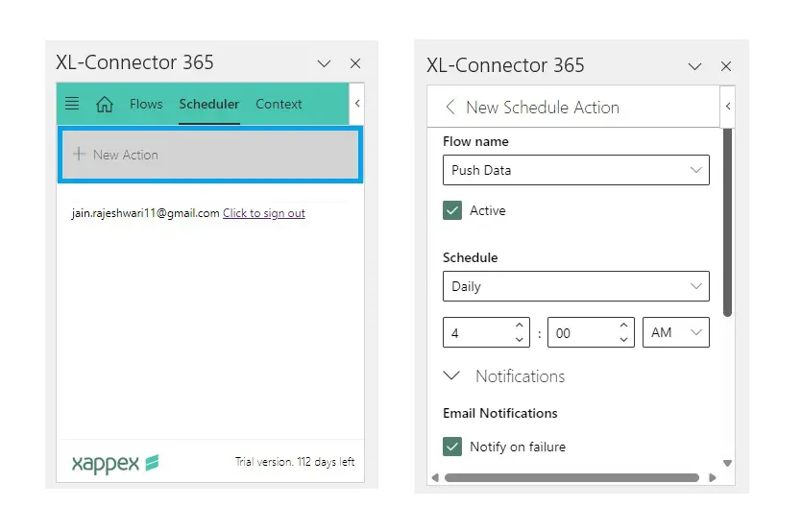802x532 pixels.
Task: Open the AM/PM dropdown
Action: click(675, 332)
